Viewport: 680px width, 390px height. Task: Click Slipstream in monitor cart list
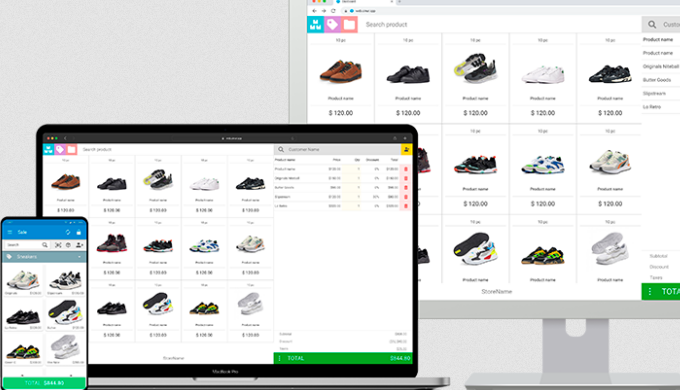(654, 93)
